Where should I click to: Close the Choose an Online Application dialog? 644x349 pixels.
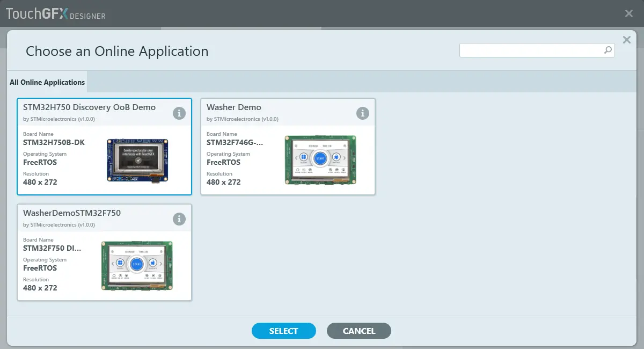(x=626, y=39)
